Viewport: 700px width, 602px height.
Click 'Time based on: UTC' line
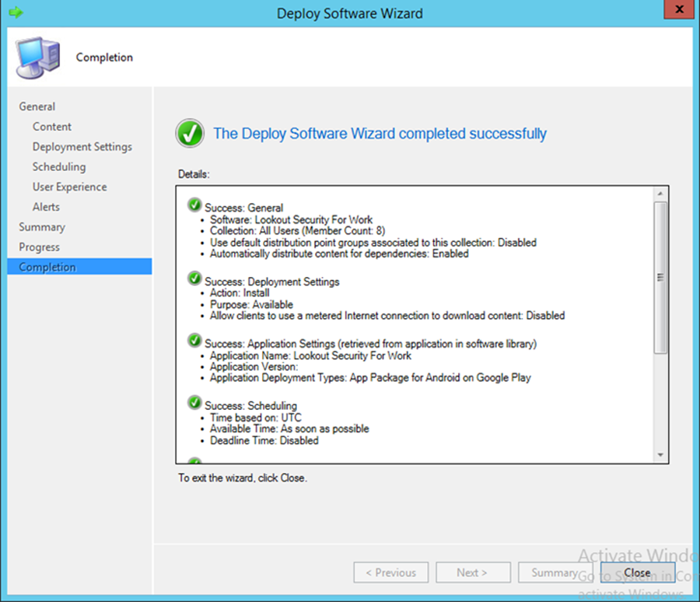pos(256,418)
